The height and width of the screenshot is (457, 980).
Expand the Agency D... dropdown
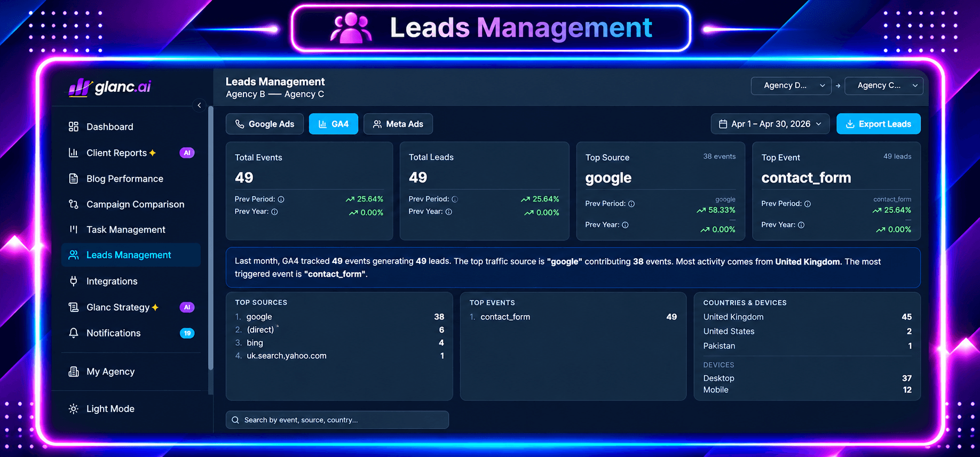[791, 86]
